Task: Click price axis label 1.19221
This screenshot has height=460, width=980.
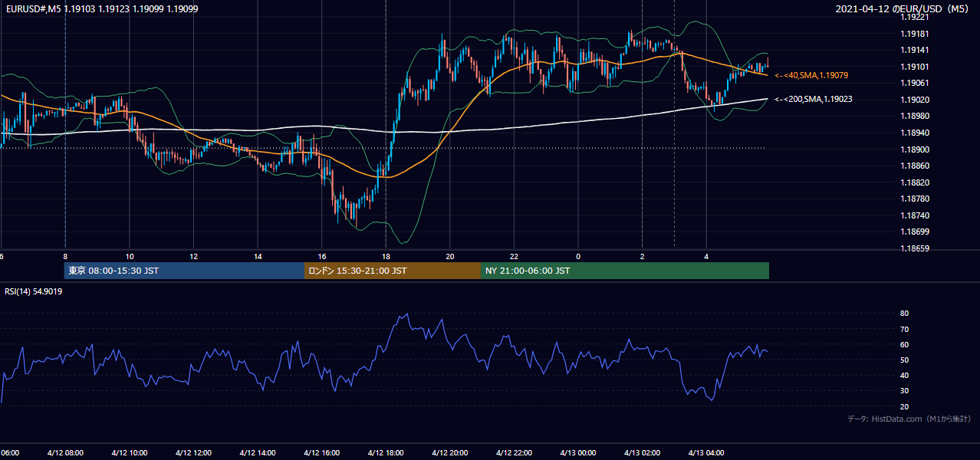Action: [x=916, y=16]
